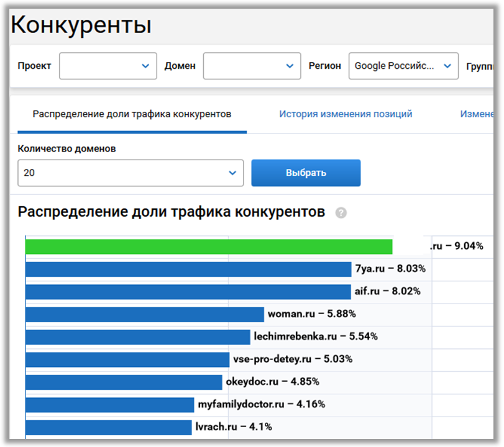Click the "vse-pro-detey.ru – 5.03%" label
Screen dimensions: 504x447
tap(293, 359)
